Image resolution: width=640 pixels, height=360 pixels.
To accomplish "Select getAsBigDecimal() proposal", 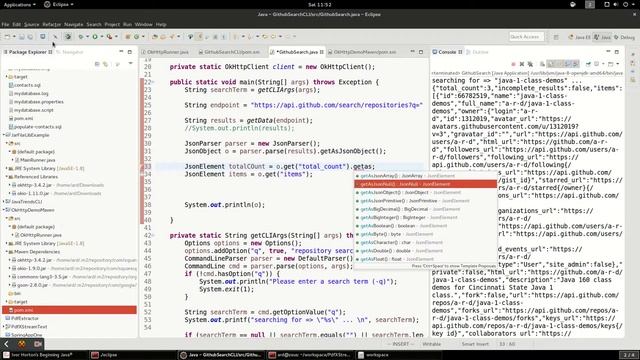I will coord(425,209).
